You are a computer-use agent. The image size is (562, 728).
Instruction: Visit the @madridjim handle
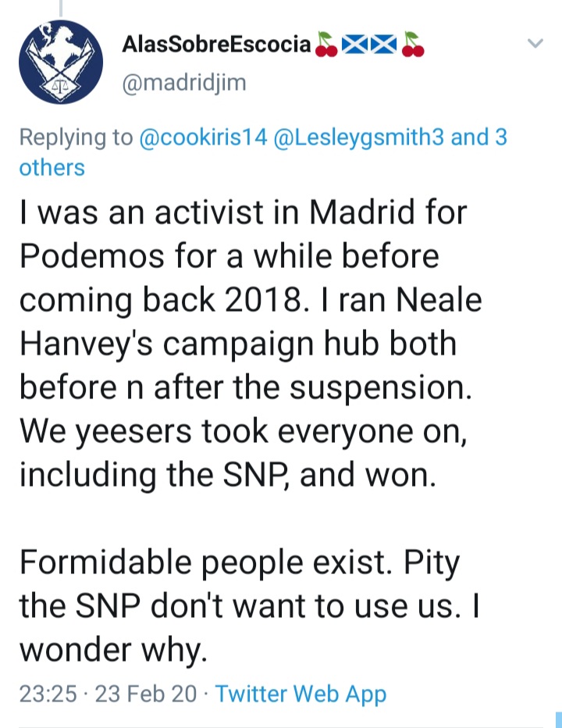183,83
